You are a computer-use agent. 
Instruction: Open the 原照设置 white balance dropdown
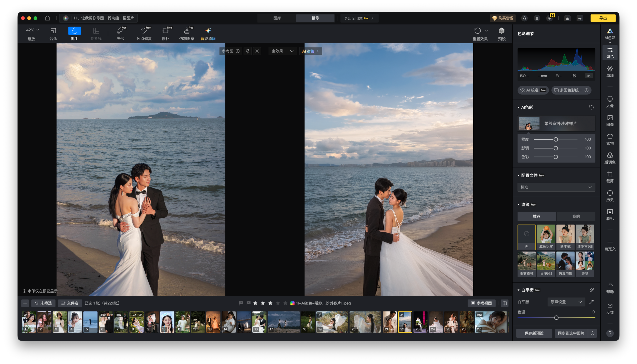(x=566, y=302)
